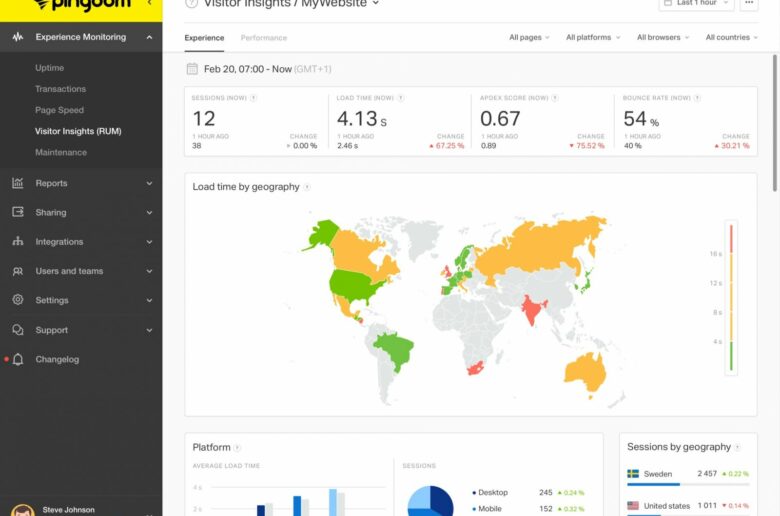Click the help icon before Visitor Insights title
This screenshot has width=780, height=516.
pyautogui.click(x=192, y=3)
